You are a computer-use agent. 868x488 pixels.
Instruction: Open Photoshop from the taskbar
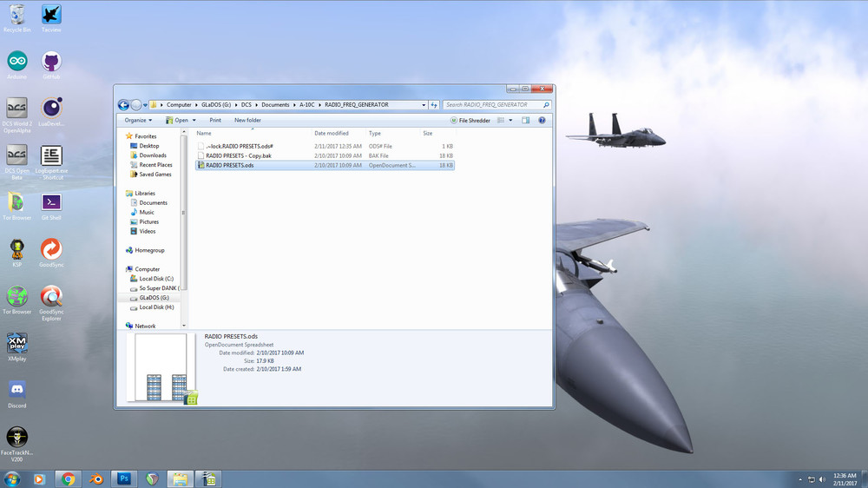pyautogui.click(x=124, y=479)
